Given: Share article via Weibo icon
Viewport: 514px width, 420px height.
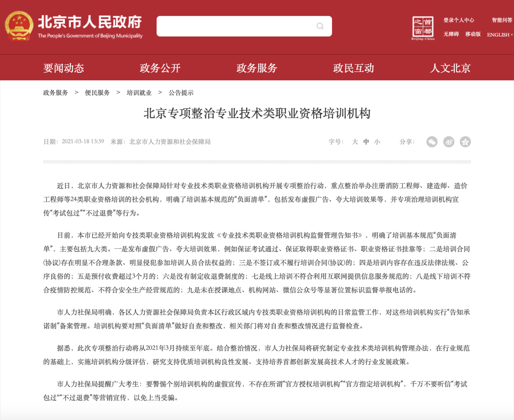Looking at the screenshot, I should click(449, 142).
